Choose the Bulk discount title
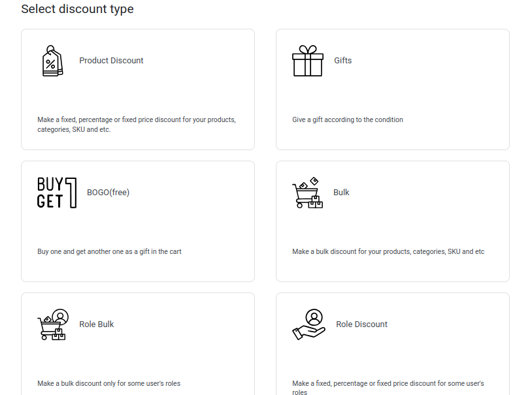 point(341,193)
